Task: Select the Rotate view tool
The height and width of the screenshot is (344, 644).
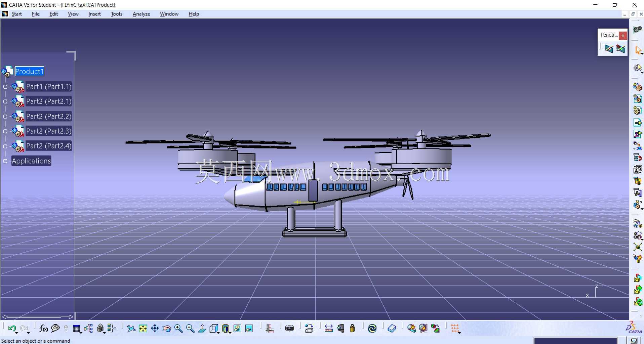Action: (166, 329)
